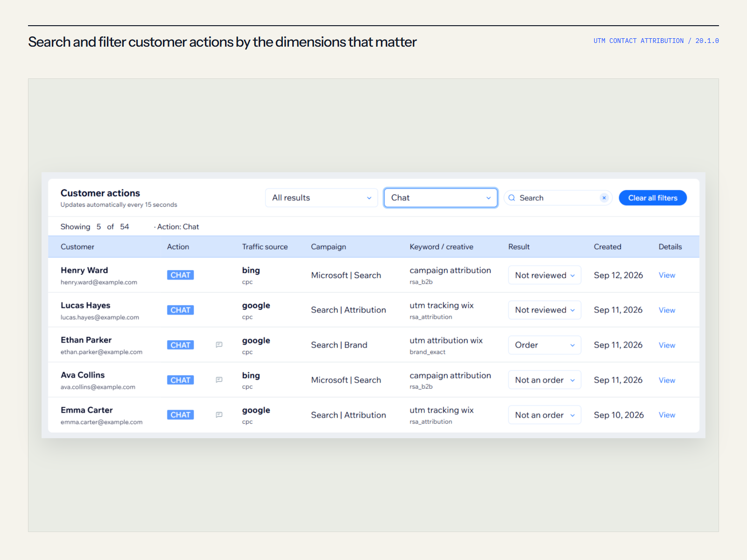Click the magnifier icon in the search box
This screenshot has height=560, width=747.
(x=512, y=198)
